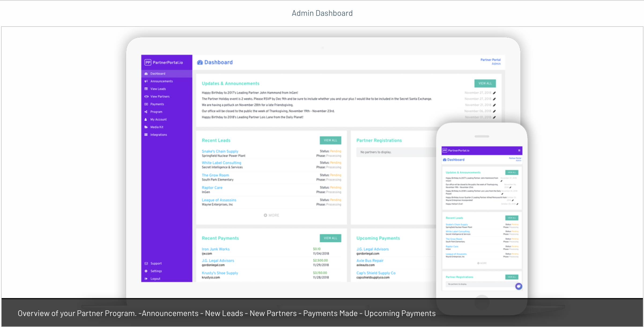Click the Media Kit folder icon
This screenshot has width=644, height=327.
click(146, 127)
